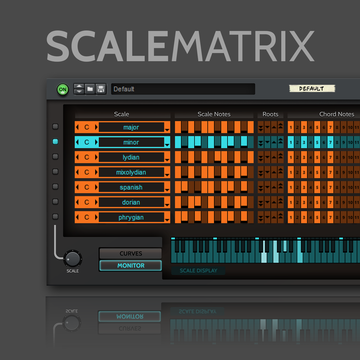Raise root note with dorian row right arrow
Viewport: 360px width, 360px height.
(x=96, y=202)
